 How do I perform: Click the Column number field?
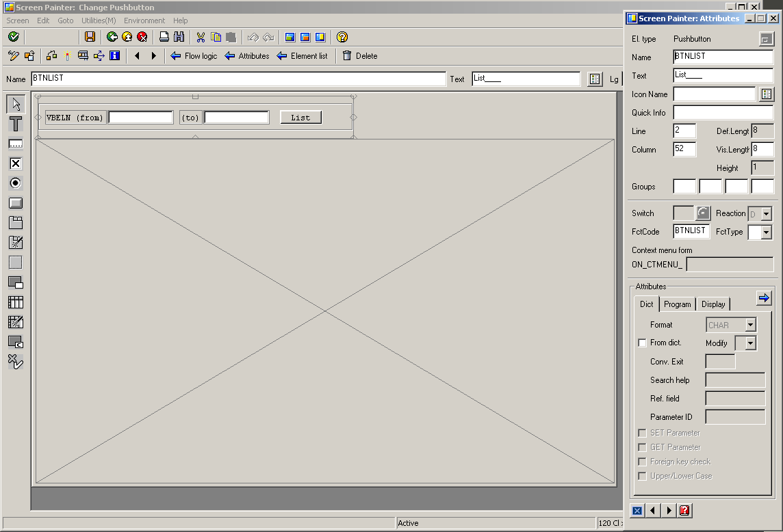(684, 149)
